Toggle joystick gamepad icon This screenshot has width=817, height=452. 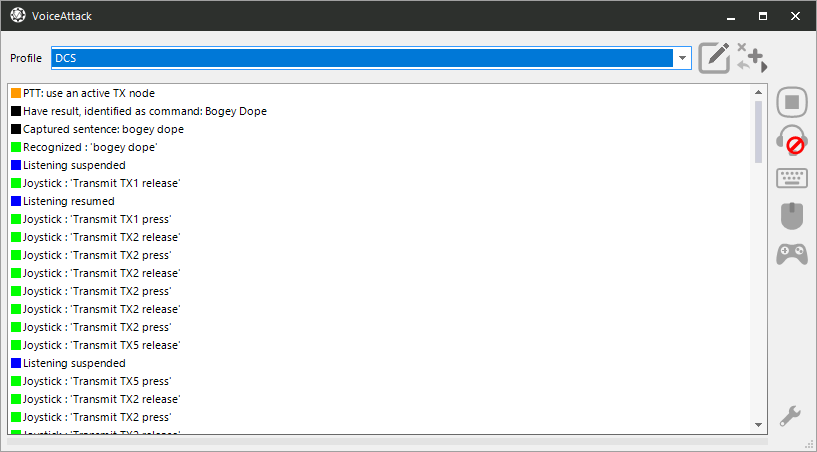[x=792, y=254]
